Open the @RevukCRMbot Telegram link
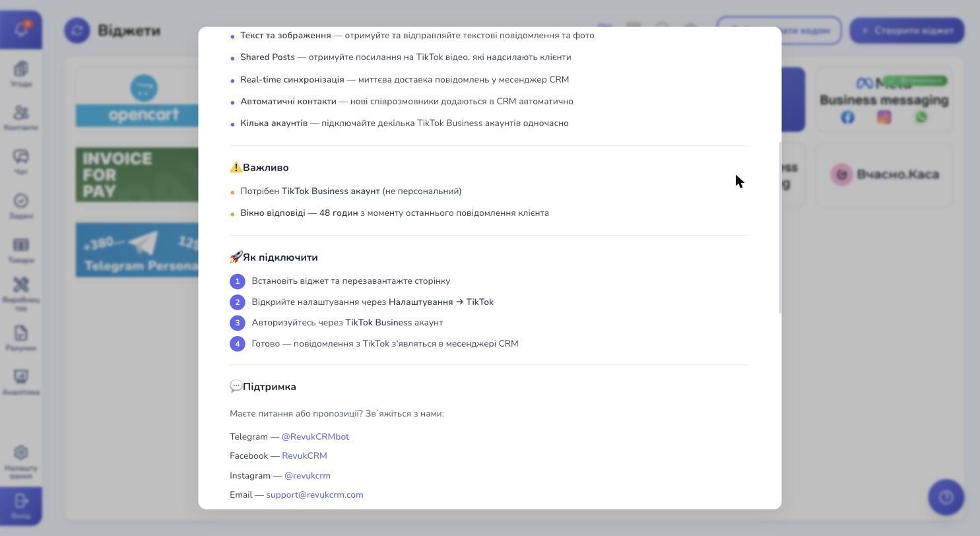Image resolution: width=980 pixels, height=536 pixels. pos(315,437)
